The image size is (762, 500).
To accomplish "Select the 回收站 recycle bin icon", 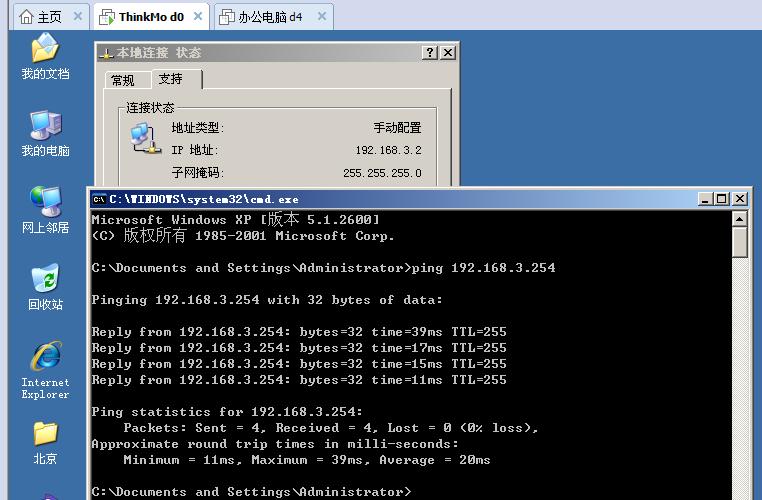I will [x=45, y=287].
